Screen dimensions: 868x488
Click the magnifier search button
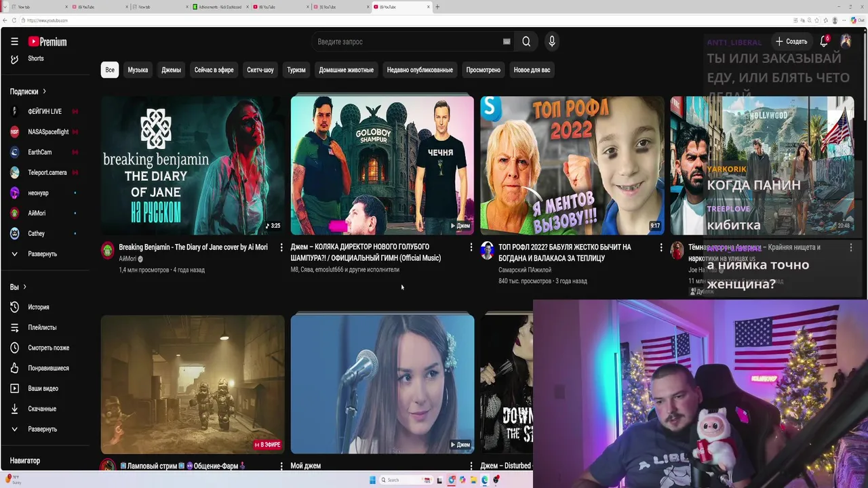[x=526, y=41]
